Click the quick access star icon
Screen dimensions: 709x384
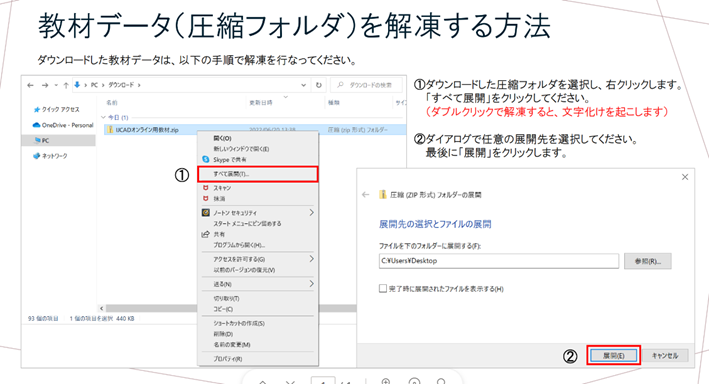[37, 109]
